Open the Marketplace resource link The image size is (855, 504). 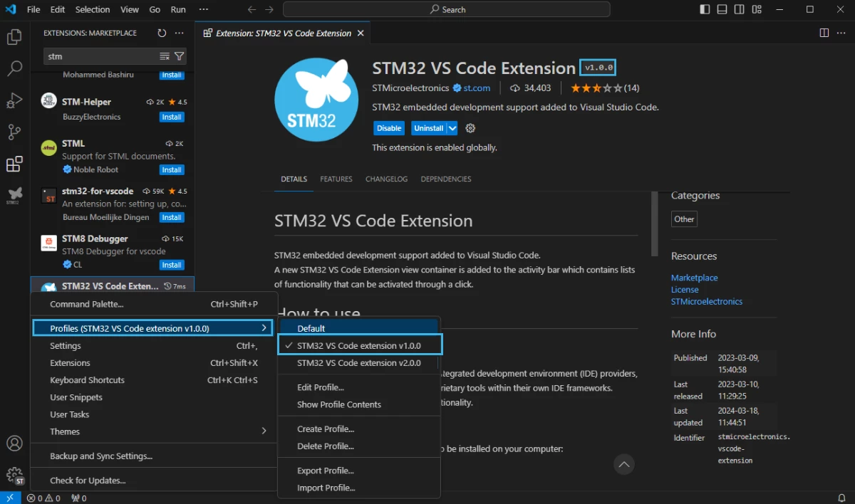pyautogui.click(x=695, y=278)
